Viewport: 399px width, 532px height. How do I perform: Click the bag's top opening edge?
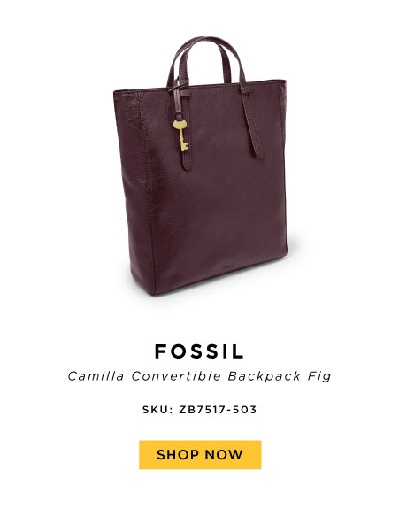[200, 86]
